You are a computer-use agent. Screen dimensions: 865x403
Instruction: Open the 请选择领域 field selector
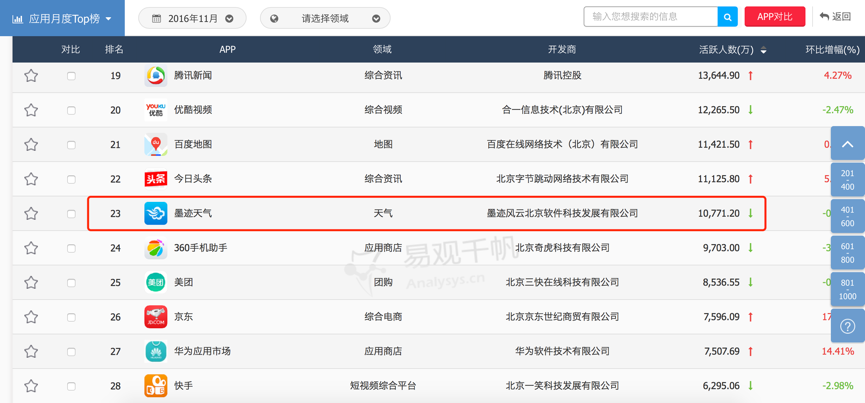tap(325, 18)
